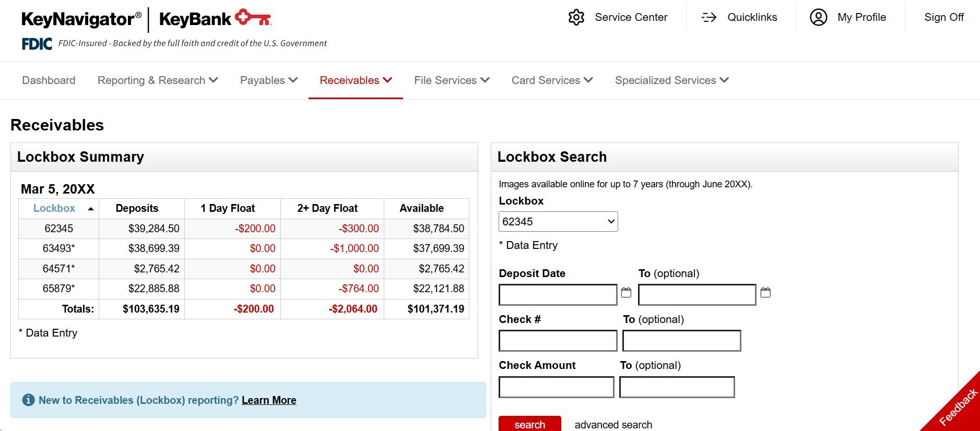This screenshot has width=980, height=431.
Task: Select lockbox 63493* cell
Action: click(x=58, y=248)
